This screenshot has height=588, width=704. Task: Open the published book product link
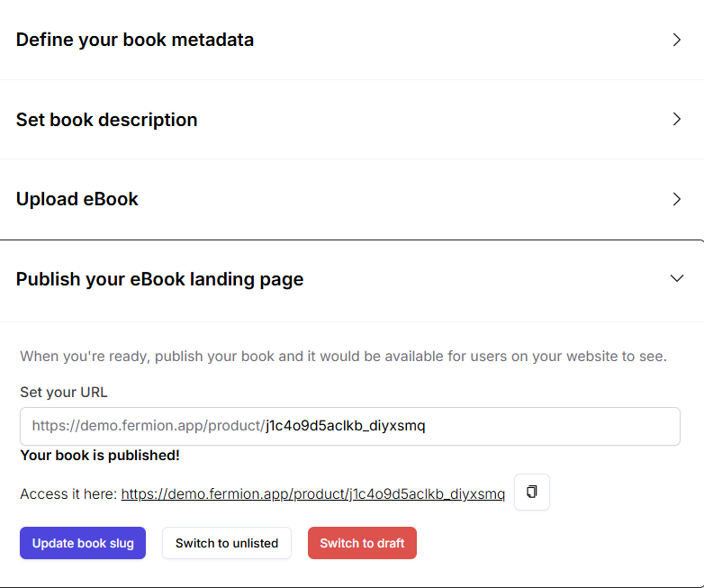(312, 493)
